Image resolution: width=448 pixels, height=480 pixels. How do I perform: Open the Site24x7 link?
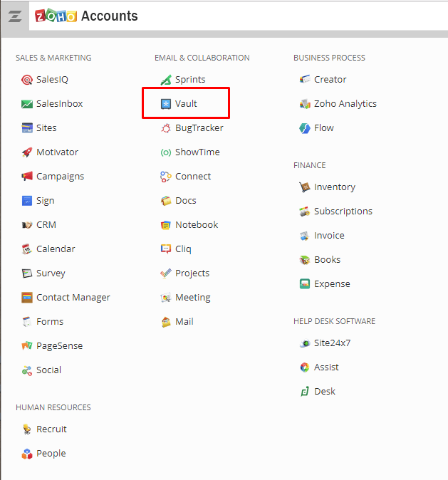click(332, 343)
